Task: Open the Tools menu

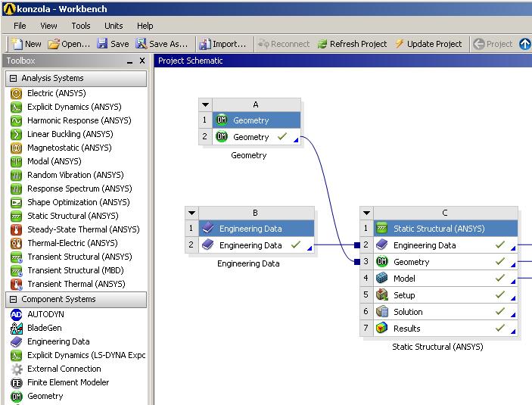Action: coord(81,26)
